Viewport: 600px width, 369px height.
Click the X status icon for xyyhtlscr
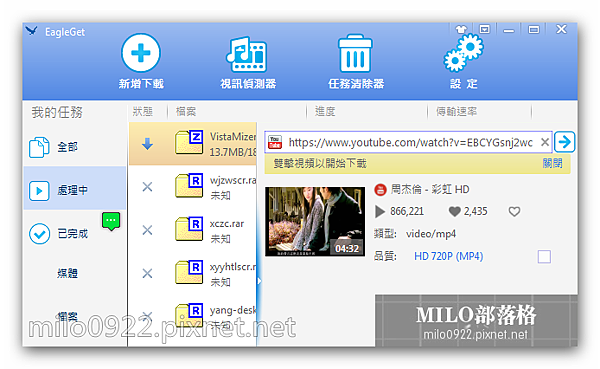tap(147, 273)
